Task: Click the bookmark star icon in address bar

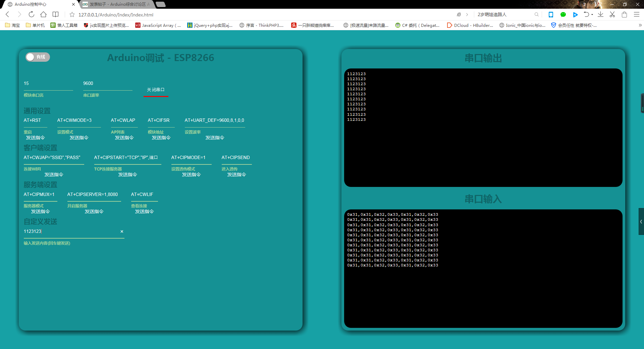Action: click(72, 14)
